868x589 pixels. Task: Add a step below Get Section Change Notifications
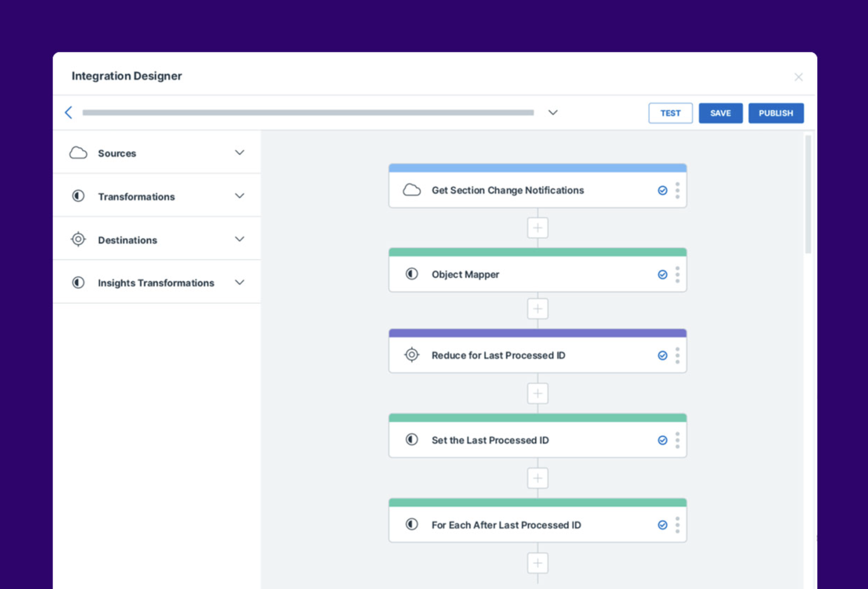(x=537, y=228)
